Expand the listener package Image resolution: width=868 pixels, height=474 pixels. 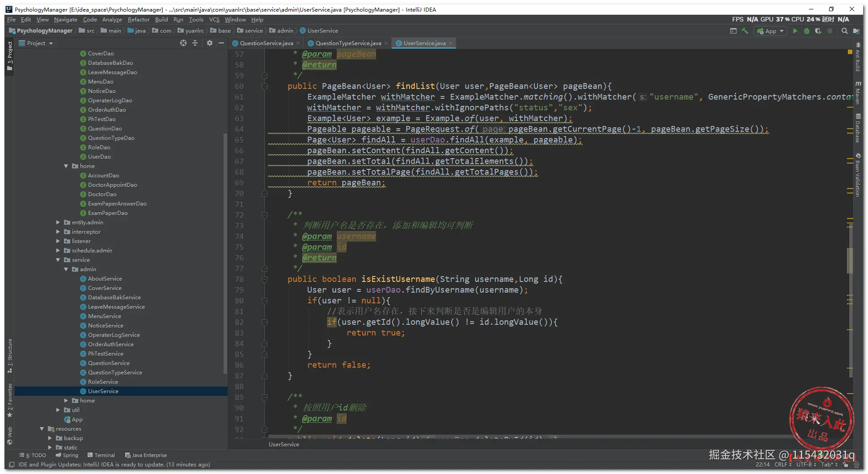58,241
